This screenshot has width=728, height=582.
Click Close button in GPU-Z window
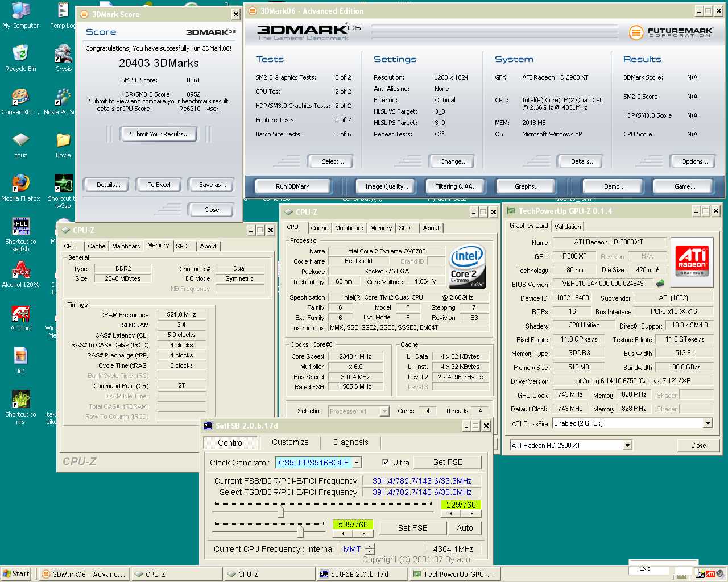(x=698, y=446)
